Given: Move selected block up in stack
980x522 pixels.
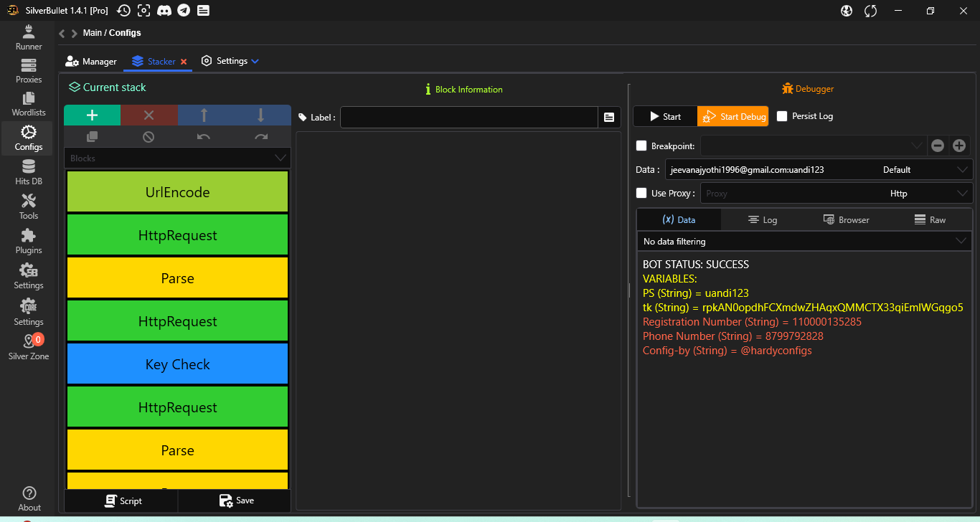Looking at the screenshot, I should coord(204,115).
